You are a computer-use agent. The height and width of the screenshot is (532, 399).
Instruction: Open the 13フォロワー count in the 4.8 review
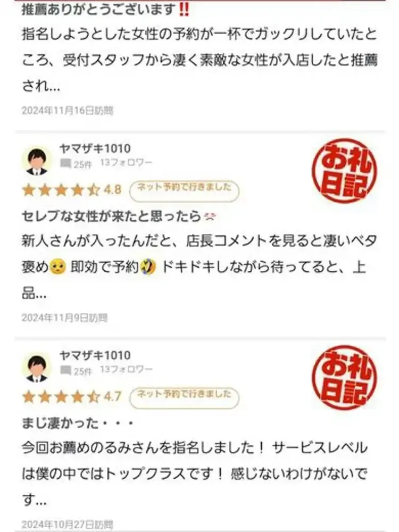point(126,163)
